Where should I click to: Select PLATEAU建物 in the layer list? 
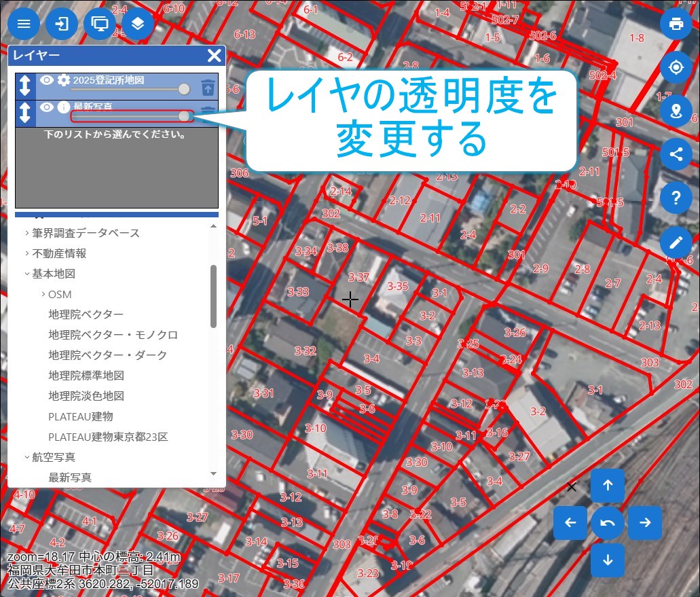81,416
